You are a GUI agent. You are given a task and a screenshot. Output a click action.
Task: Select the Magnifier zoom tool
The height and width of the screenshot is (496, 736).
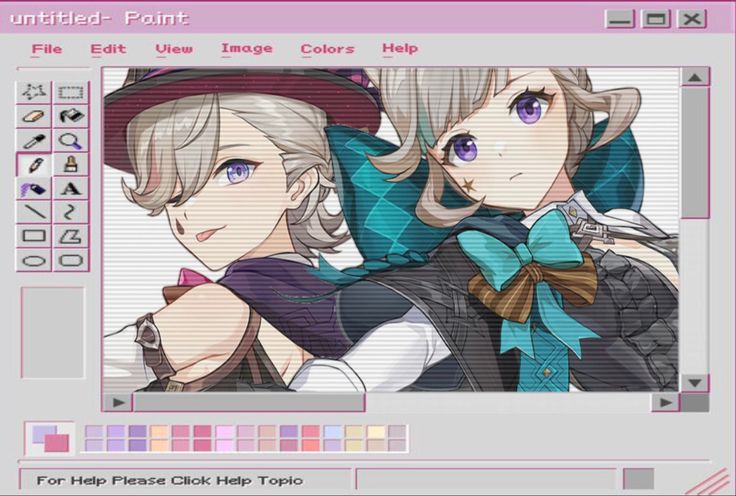click(70, 141)
